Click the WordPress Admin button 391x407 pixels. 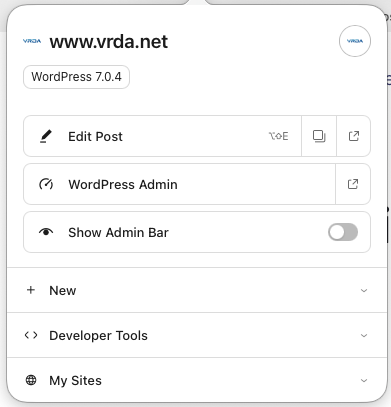[x=179, y=184]
